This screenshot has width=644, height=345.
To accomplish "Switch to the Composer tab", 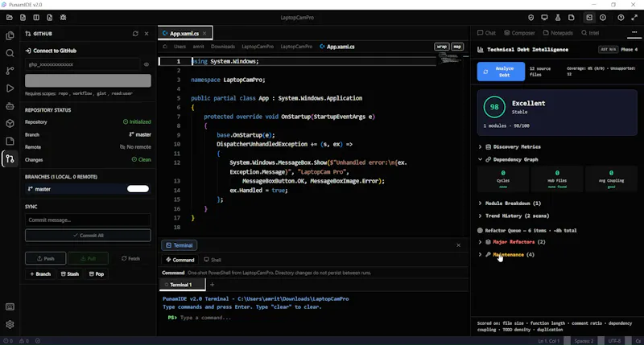I will tap(519, 33).
